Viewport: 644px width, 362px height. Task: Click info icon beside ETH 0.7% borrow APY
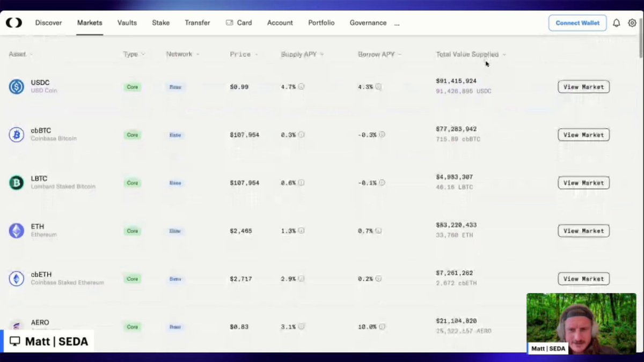[378, 231]
